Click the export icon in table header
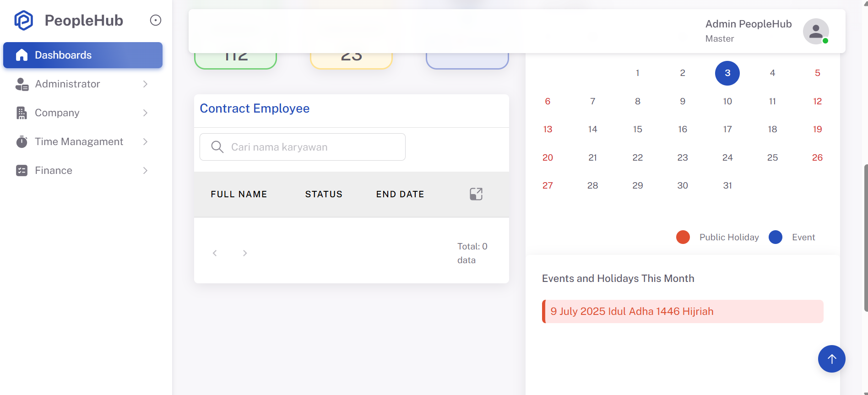Image resolution: width=868 pixels, height=395 pixels. [476, 194]
